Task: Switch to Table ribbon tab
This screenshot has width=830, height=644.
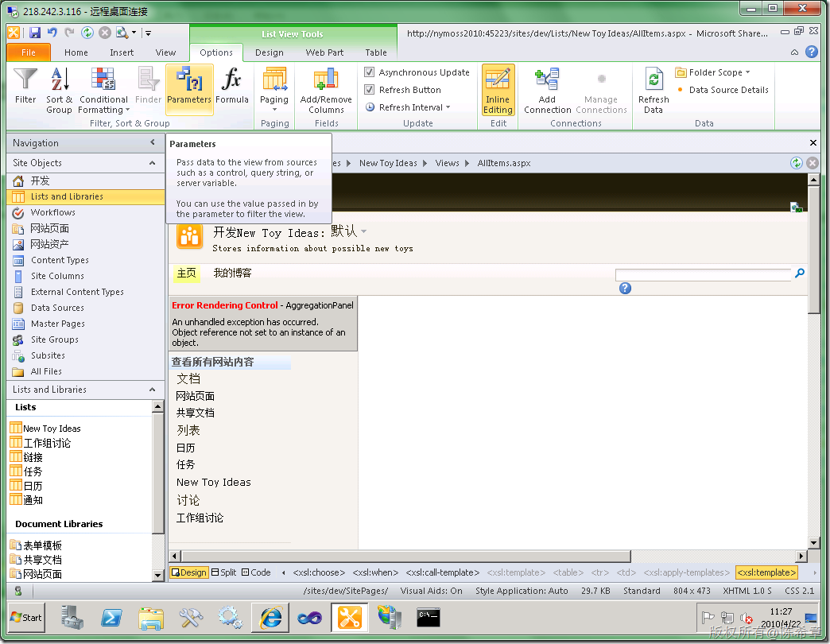Action: 376,52
